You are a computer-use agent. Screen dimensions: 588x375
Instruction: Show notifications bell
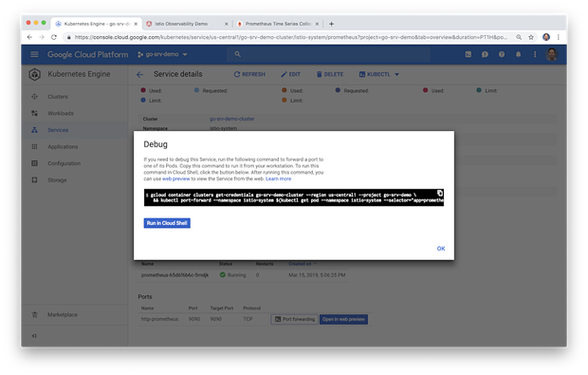point(518,54)
